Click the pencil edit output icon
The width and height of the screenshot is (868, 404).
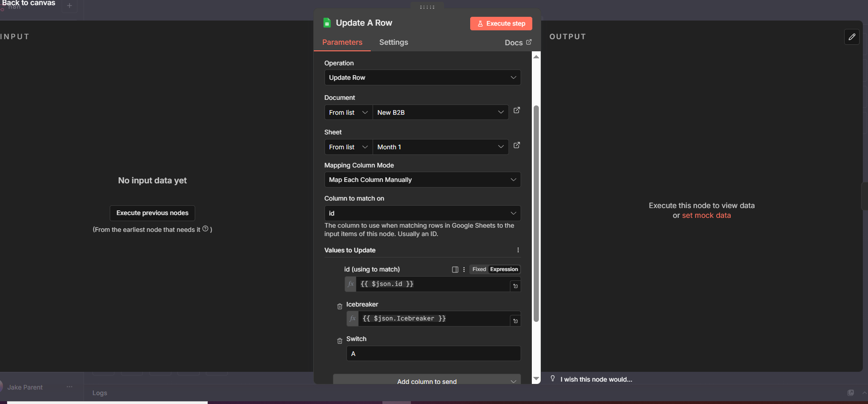[852, 37]
